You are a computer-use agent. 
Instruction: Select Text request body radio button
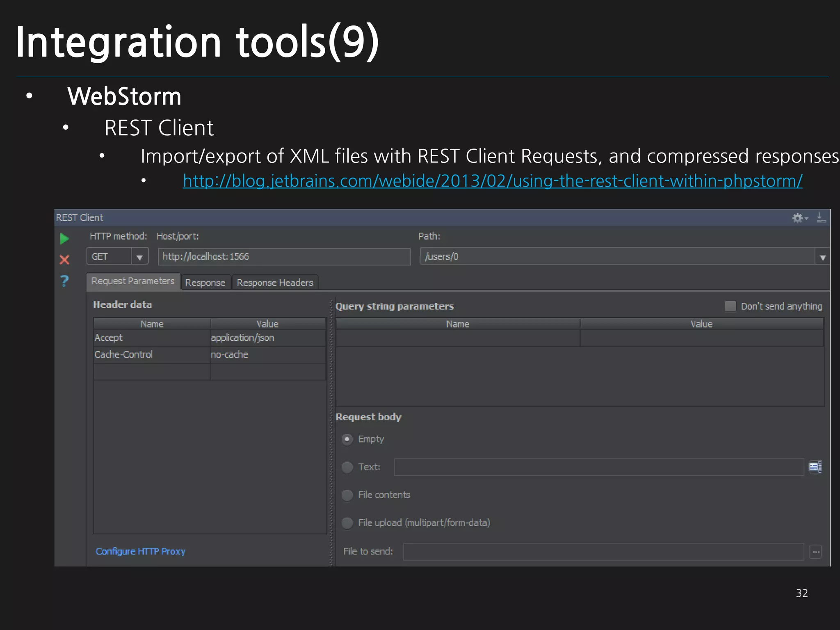pos(347,467)
